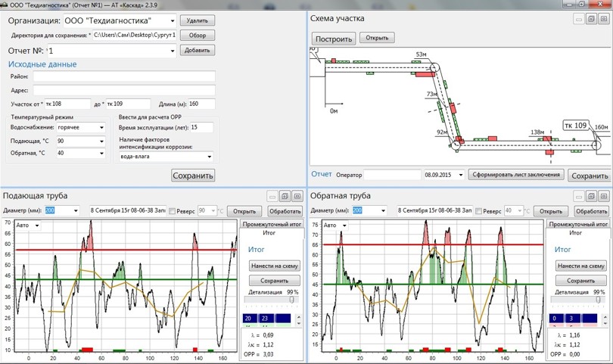Restore the Схема участка panel window
The width and height of the screenshot is (613, 364).
591,19
